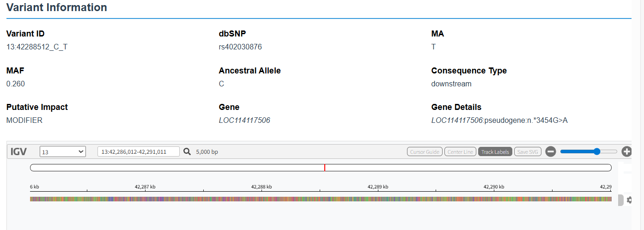
Task: Click the Save SVG button
Action: click(528, 151)
